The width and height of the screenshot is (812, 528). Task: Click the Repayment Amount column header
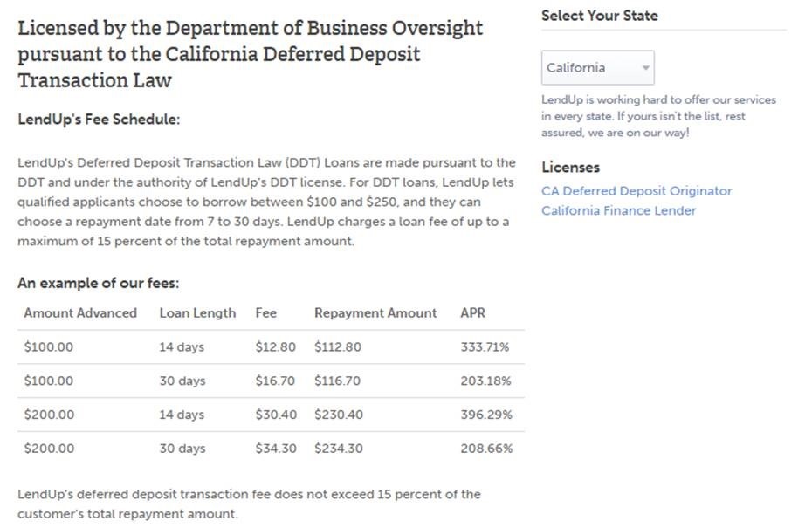click(x=375, y=313)
